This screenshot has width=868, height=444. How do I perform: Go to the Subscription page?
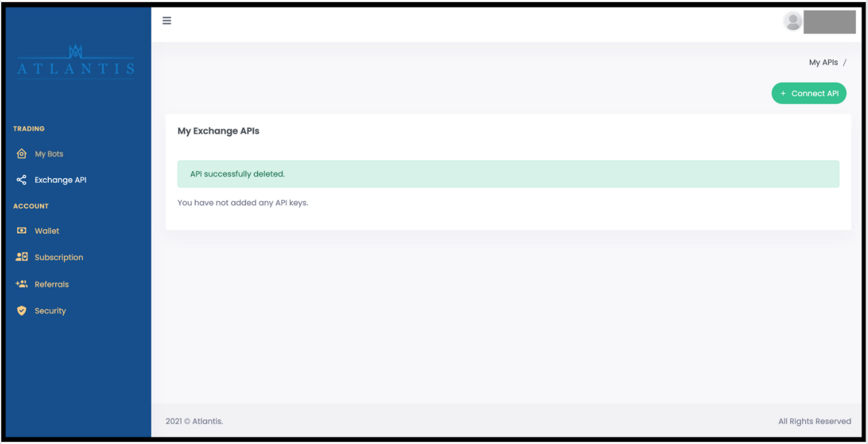(59, 257)
